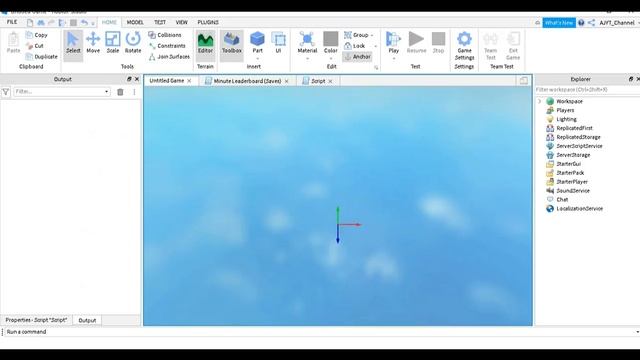640x360 pixels.
Task: Open the Lock dropdown
Action: coord(376,46)
